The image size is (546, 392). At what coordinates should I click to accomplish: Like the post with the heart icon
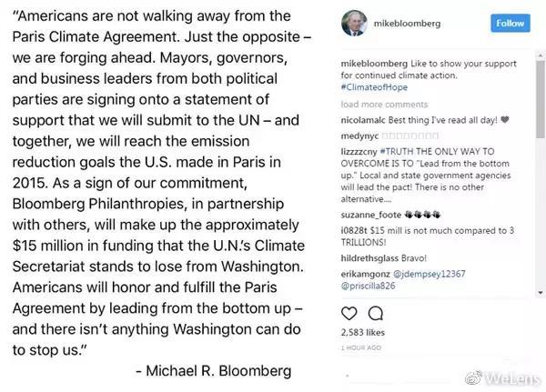click(x=349, y=314)
